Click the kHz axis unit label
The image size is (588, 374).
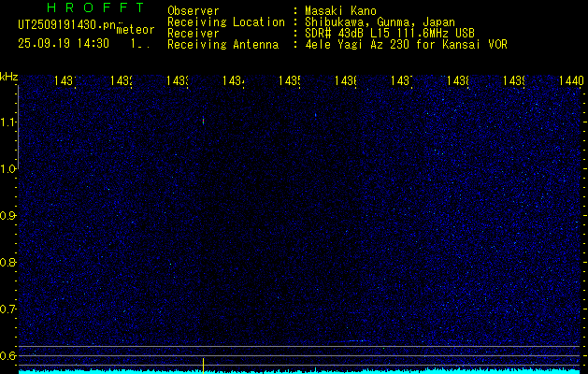click(8, 78)
